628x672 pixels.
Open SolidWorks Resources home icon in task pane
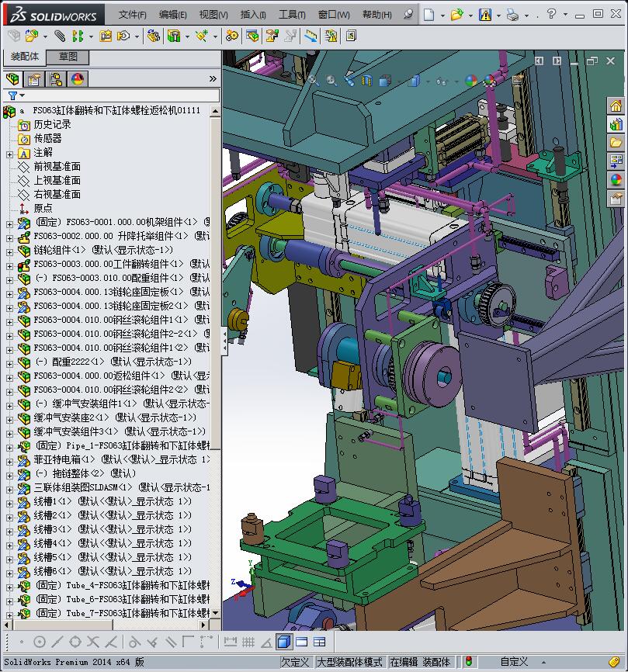click(616, 106)
